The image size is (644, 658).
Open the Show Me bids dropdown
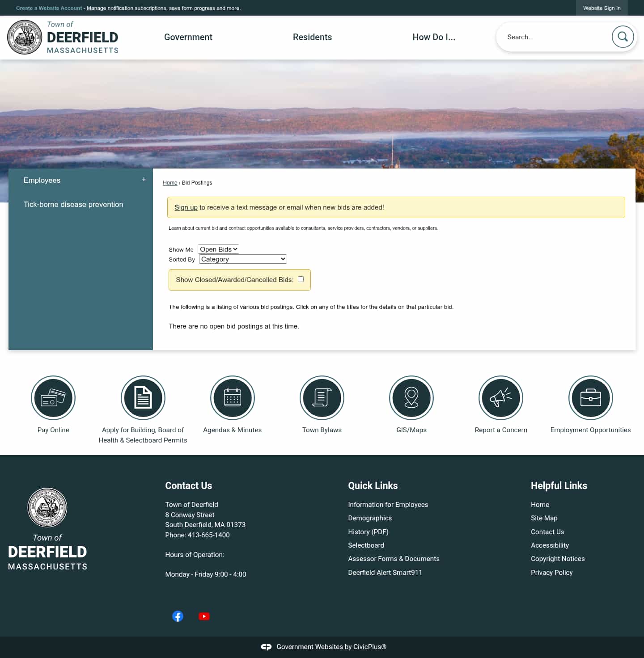(218, 249)
